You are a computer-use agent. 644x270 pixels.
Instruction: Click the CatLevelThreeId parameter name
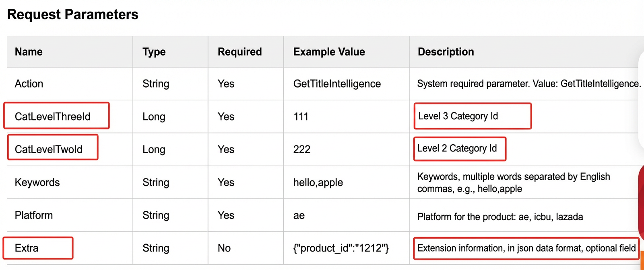pyautogui.click(x=53, y=117)
